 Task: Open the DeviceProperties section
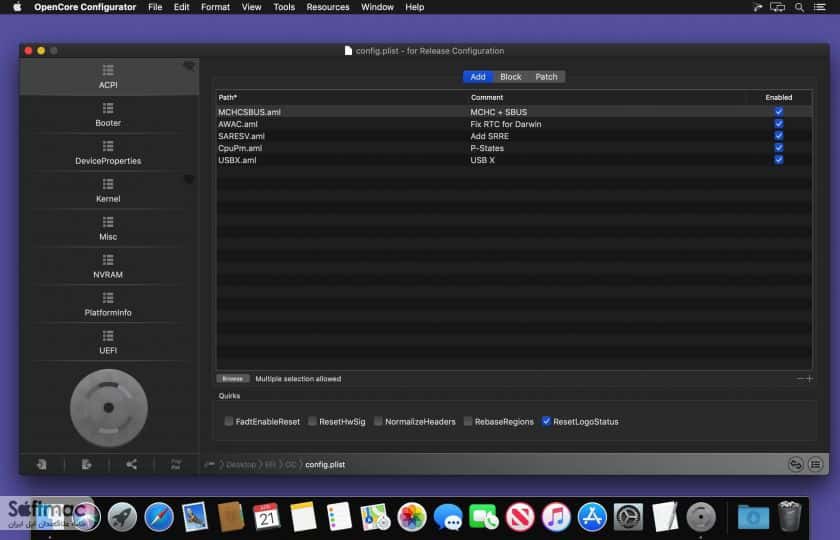click(108, 153)
